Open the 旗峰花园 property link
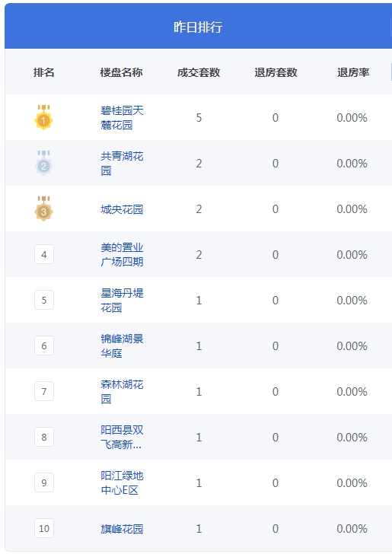Screen dimensions: 392x554 (x=122, y=529)
